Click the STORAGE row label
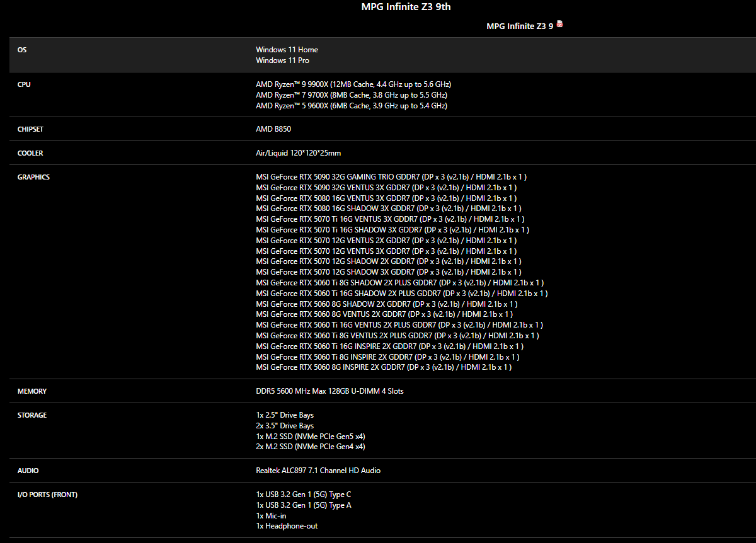The image size is (756, 543). 32,415
